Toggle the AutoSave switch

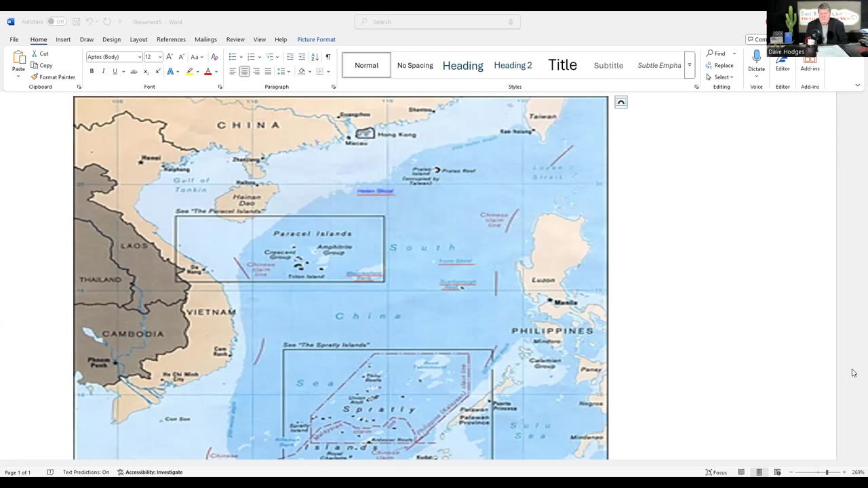56,22
